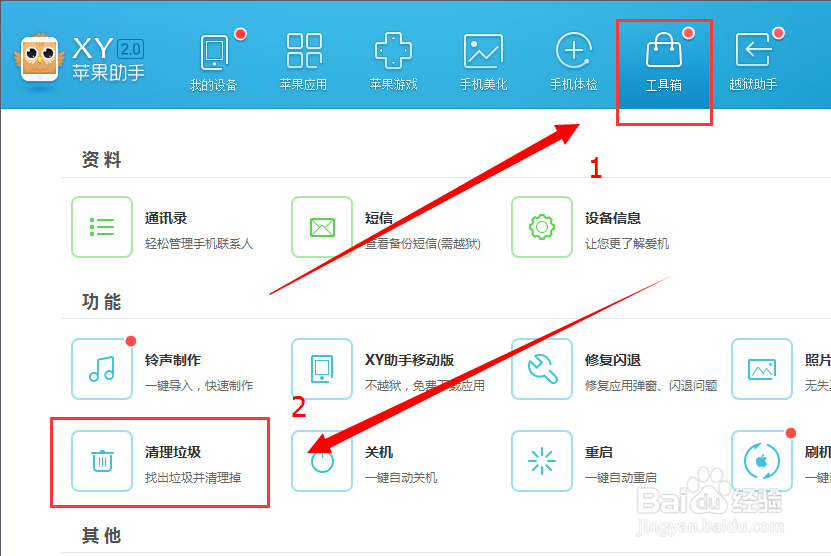Click the 修复闪退 wrench icon
This screenshot has width=831, height=556.
(x=542, y=369)
